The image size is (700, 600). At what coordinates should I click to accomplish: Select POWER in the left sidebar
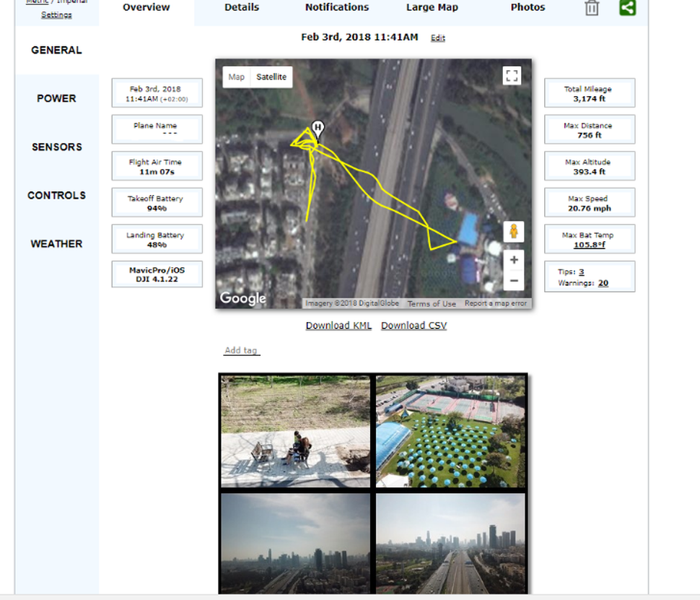(56, 98)
